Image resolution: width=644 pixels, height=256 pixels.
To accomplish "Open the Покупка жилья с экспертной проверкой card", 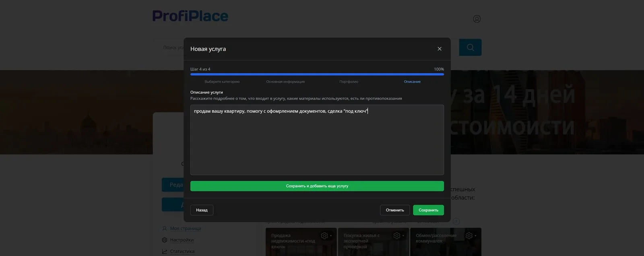I will coord(374,242).
